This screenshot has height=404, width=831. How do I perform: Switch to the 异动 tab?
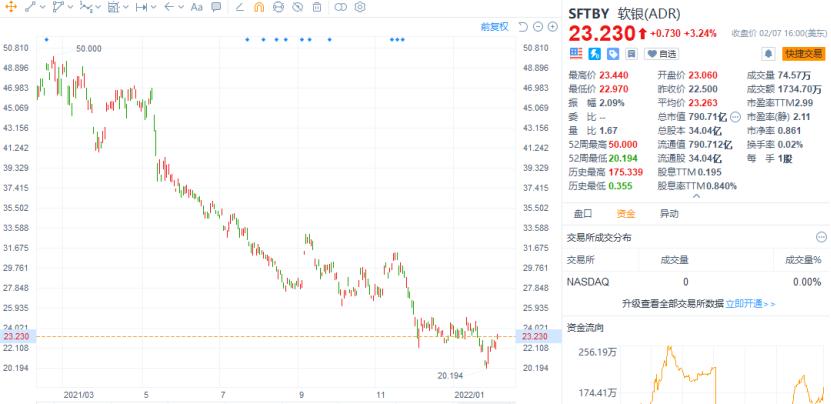pyautogui.click(x=669, y=214)
